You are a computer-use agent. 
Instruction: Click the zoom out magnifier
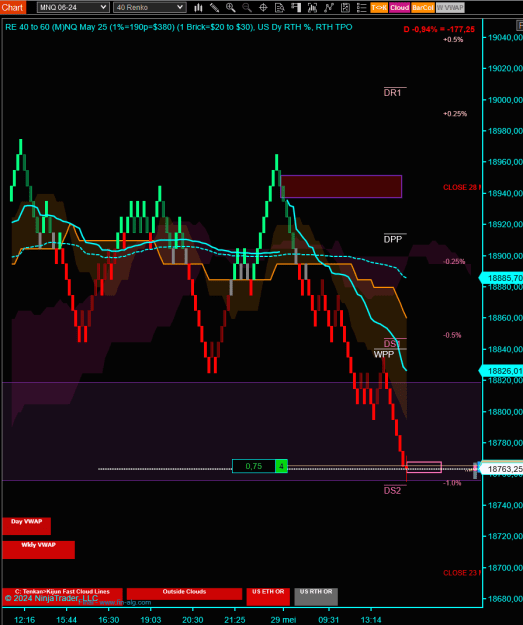(x=247, y=7)
